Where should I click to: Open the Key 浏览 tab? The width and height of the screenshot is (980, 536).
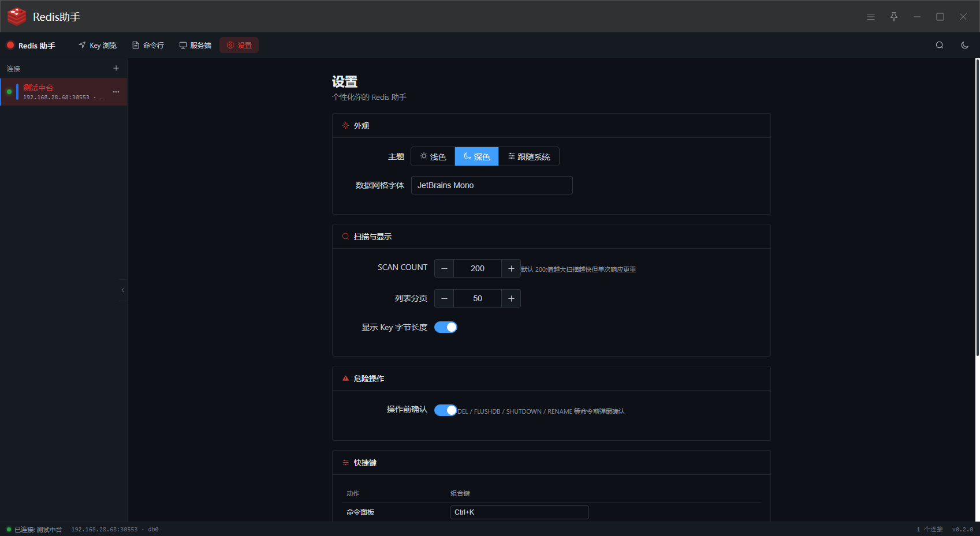(98, 45)
